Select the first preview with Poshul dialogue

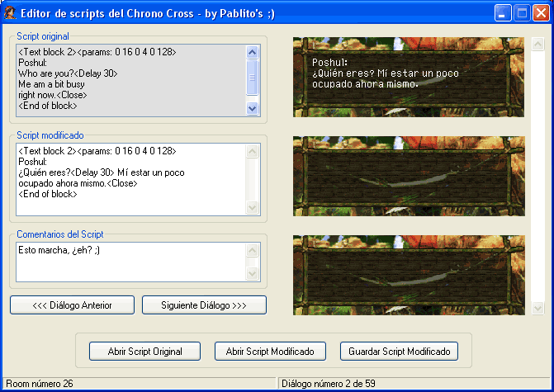[x=409, y=78]
